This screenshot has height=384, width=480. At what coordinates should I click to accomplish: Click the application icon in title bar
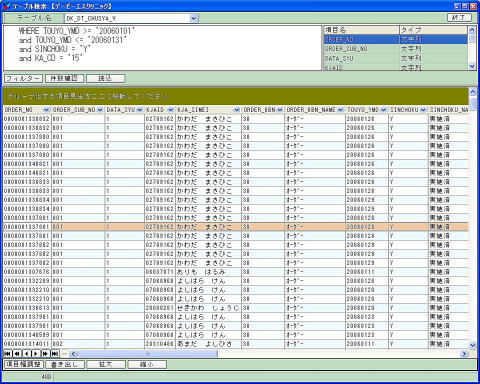point(6,6)
